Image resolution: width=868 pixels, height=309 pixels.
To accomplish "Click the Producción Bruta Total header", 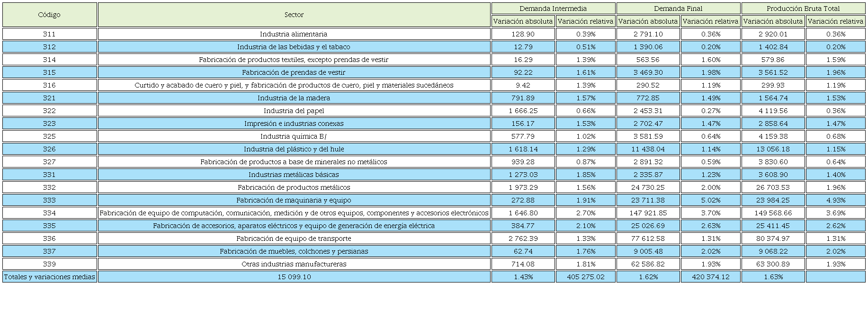I will [x=803, y=9].
